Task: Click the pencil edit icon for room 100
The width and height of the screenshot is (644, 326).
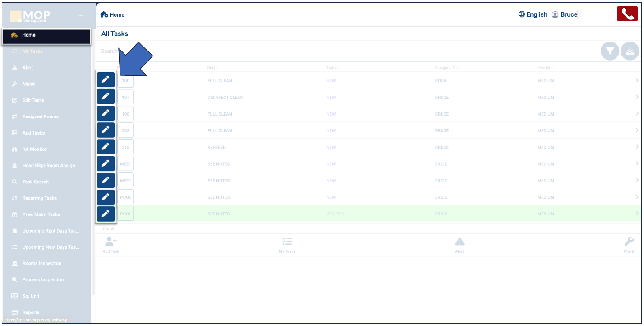Action: pyautogui.click(x=106, y=80)
